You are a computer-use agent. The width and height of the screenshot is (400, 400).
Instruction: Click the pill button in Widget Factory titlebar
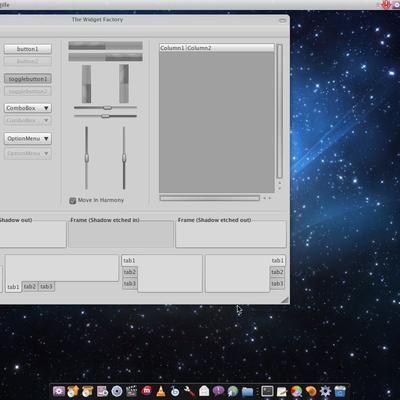click(282, 20)
